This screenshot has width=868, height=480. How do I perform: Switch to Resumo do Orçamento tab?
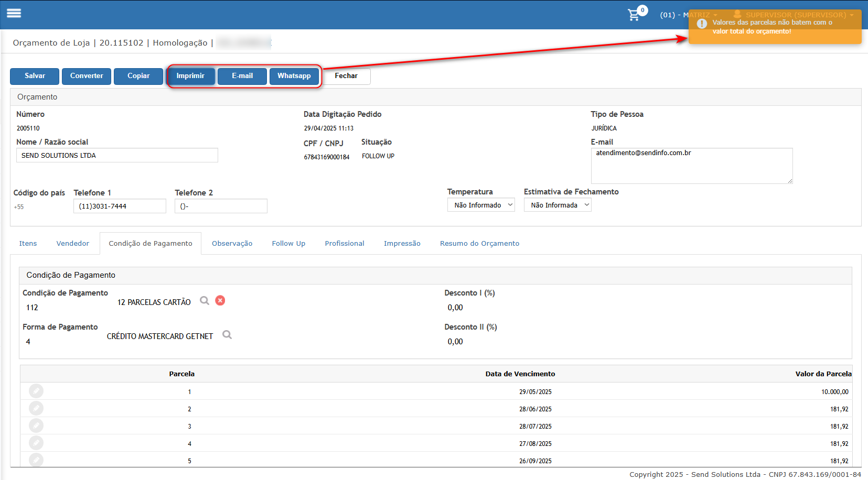[479, 243]
